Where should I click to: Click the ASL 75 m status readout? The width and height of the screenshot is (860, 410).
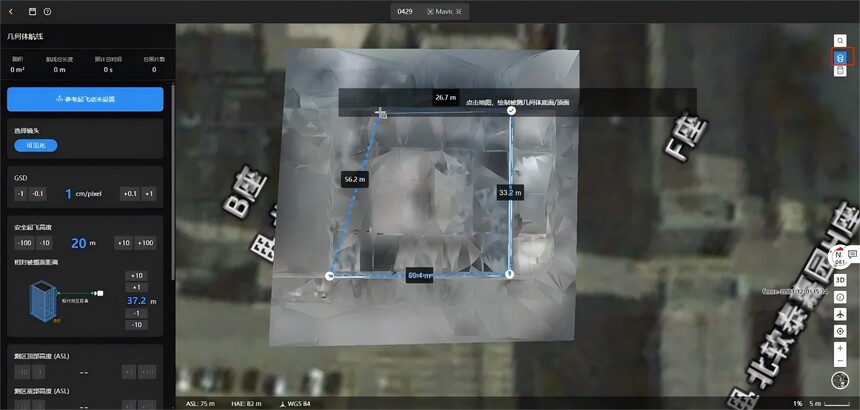pyautogui.click(x=200, y=404)
